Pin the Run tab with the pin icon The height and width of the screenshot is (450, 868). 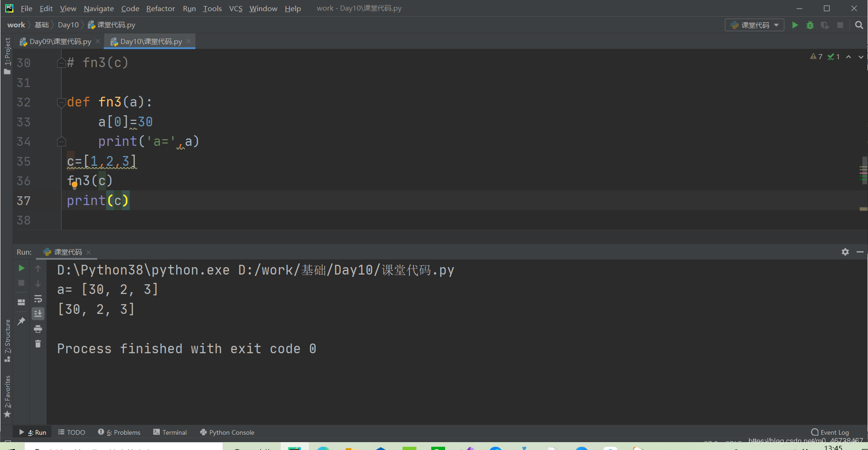(21, 321)
